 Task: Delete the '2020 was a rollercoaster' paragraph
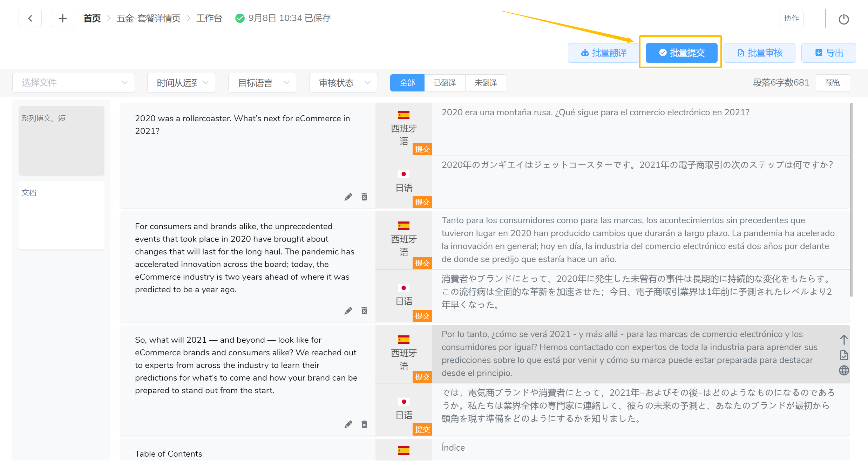tap(364, 197)
